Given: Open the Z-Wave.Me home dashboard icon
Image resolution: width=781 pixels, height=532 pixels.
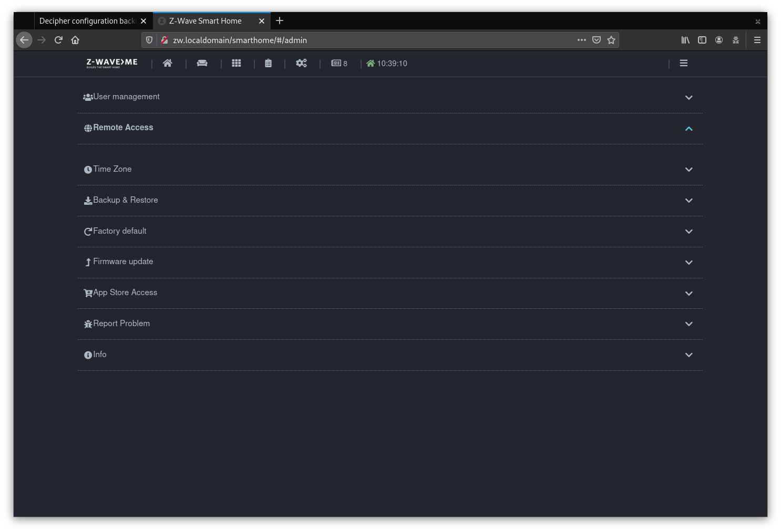Looking at the screenshot, I should click(168, 63).
